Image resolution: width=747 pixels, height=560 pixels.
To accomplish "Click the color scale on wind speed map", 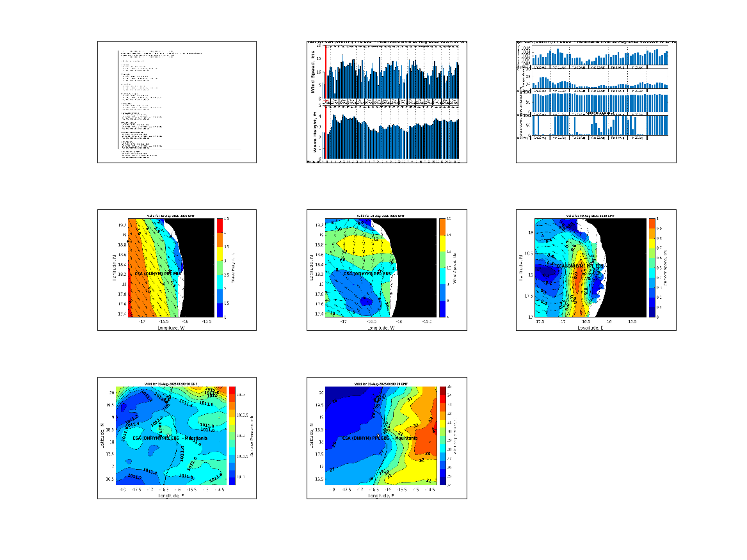I will [x=442, y=268].
